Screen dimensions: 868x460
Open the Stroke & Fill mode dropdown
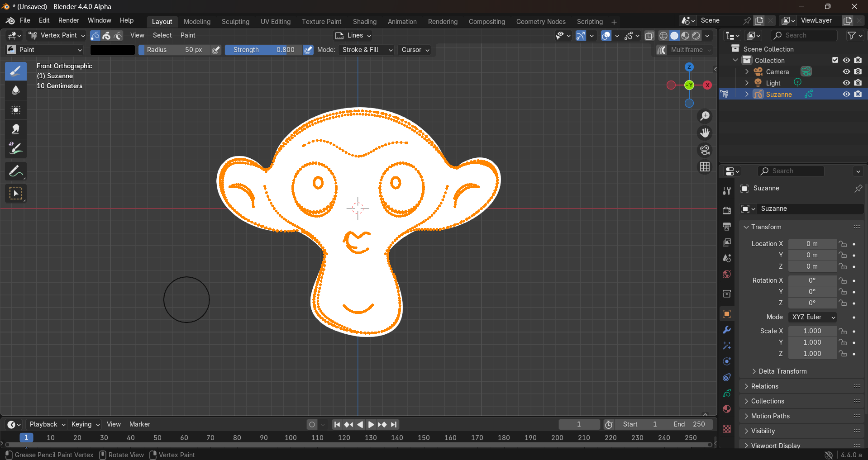(366, 50)
